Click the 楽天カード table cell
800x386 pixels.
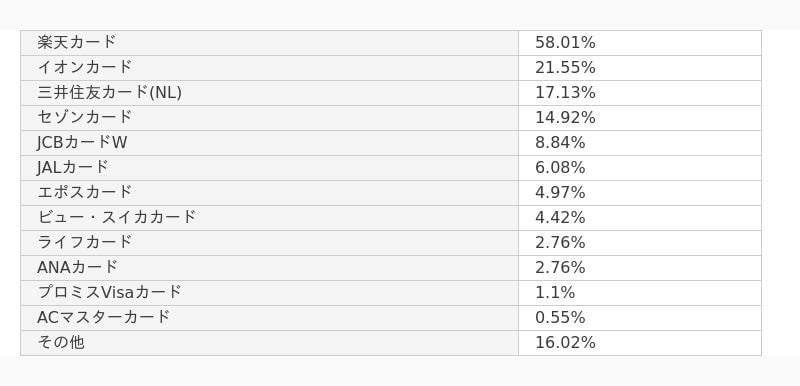tap(269, 43)
